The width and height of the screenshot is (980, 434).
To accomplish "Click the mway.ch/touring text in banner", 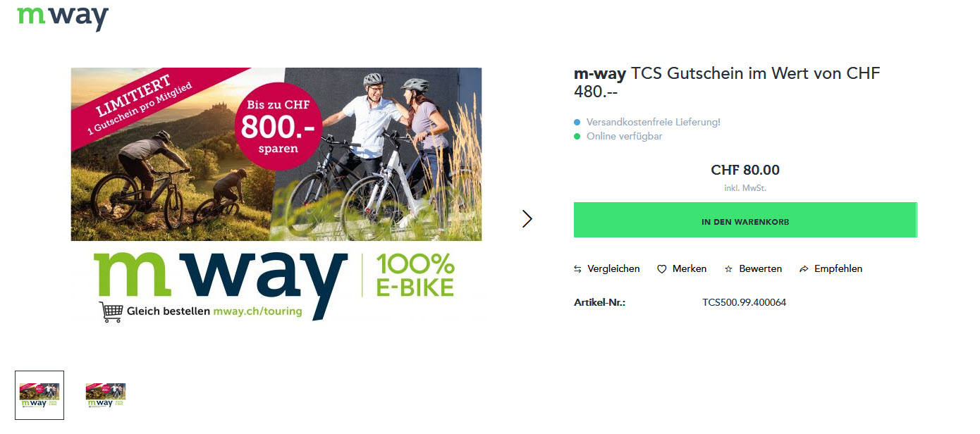I will pos(257,311).
